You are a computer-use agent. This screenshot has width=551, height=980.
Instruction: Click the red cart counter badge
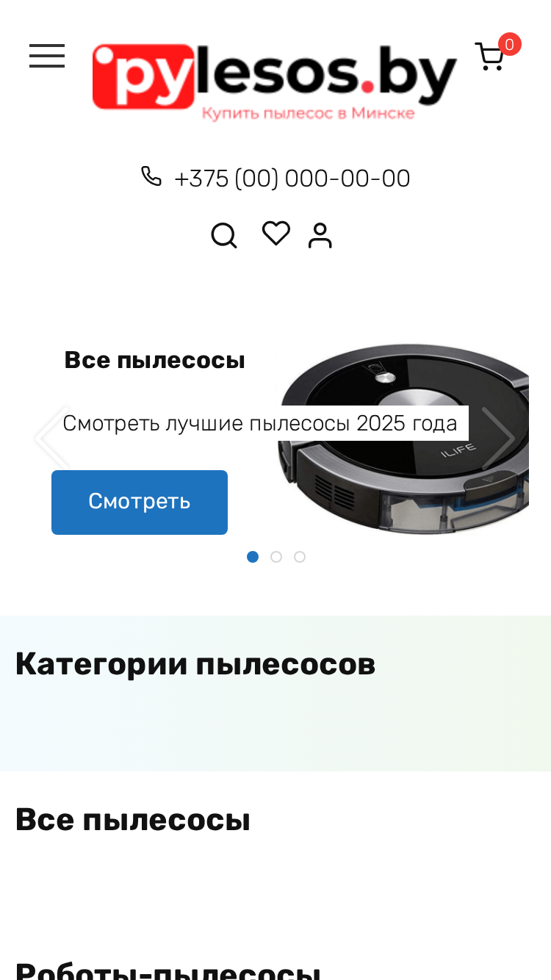pyautogui.click(x=510, y=44)
